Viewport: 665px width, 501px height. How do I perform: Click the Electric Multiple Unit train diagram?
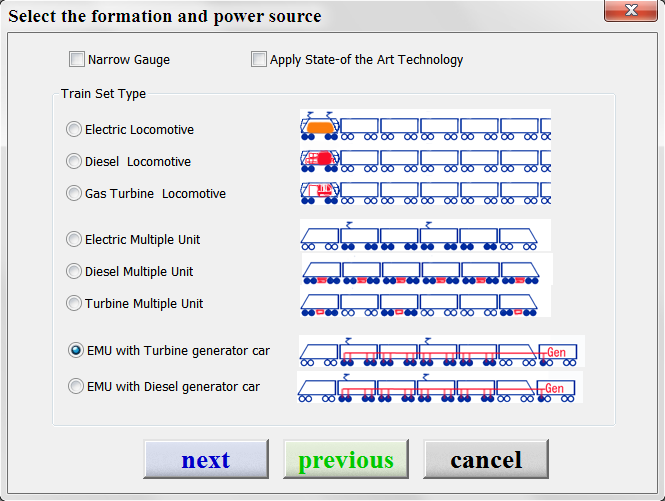(425, 235)
